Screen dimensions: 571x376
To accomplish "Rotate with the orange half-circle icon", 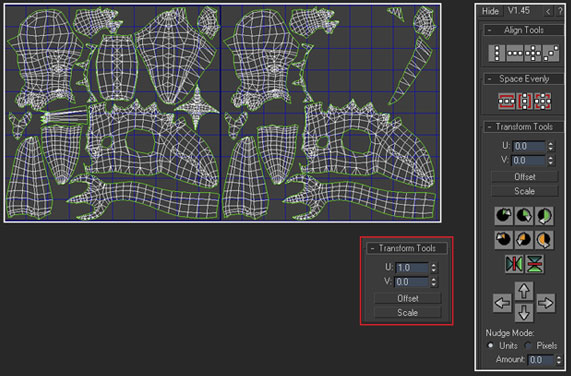I will (x=544, y=240).
